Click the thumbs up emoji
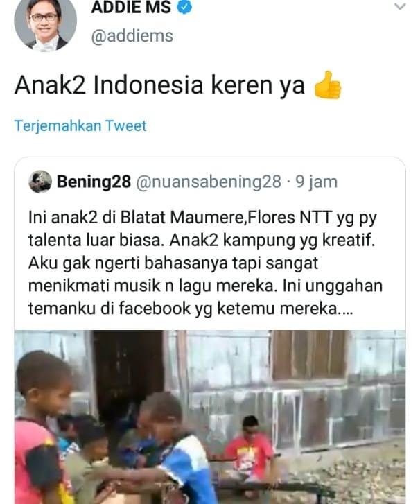 coord(327,85)
